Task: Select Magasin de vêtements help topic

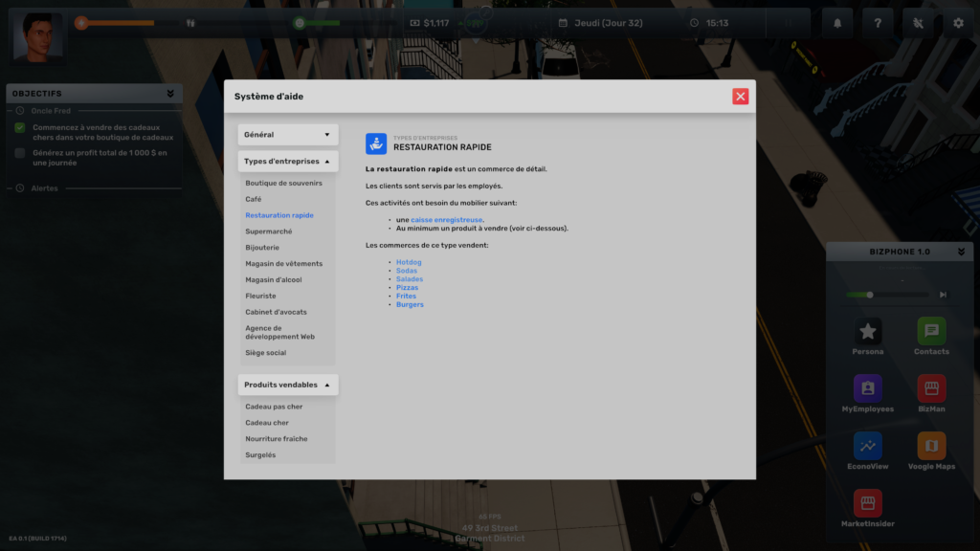Action: [283, 264]
